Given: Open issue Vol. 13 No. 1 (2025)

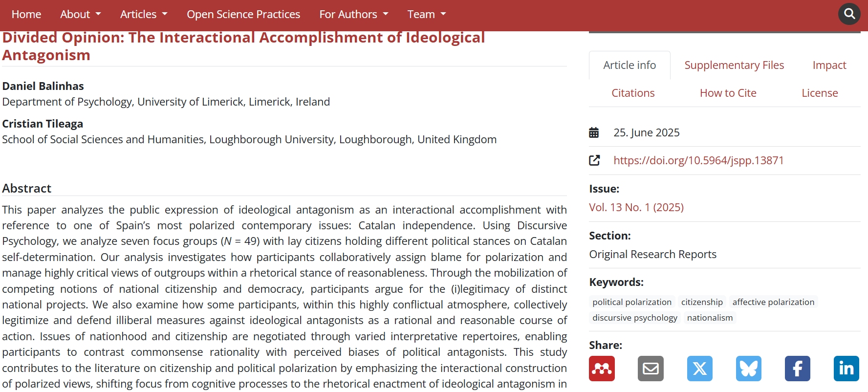Looking at the screenshot, I should point(636,207).
